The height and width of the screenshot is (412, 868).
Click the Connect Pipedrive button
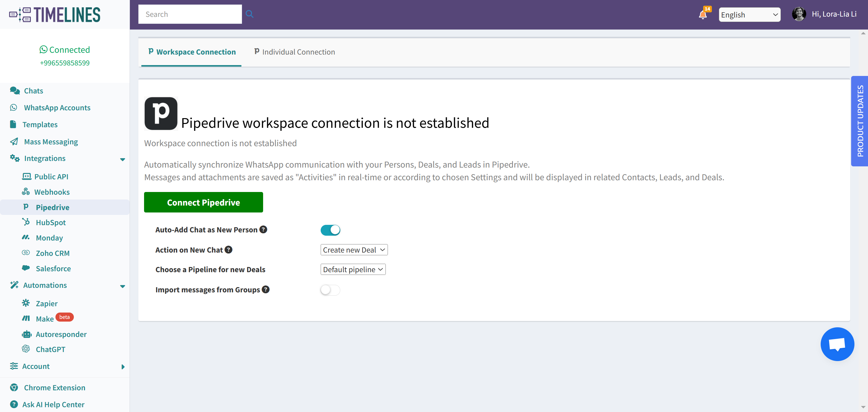click(203, 202)
